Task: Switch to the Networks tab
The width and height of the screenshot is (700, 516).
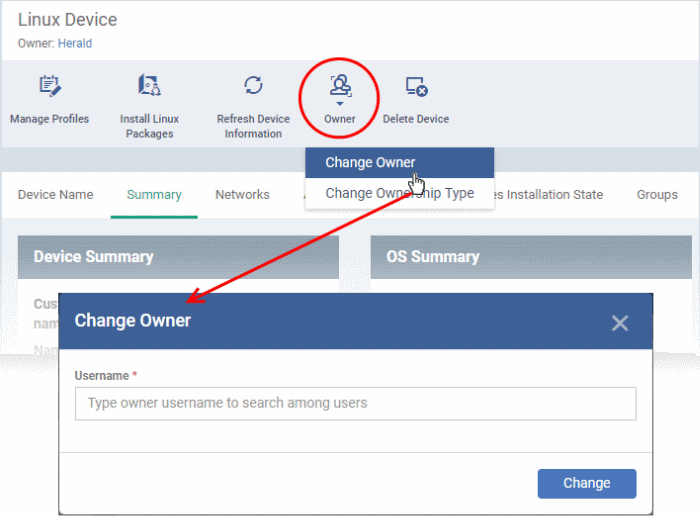Action: click(x=242, y=195)
